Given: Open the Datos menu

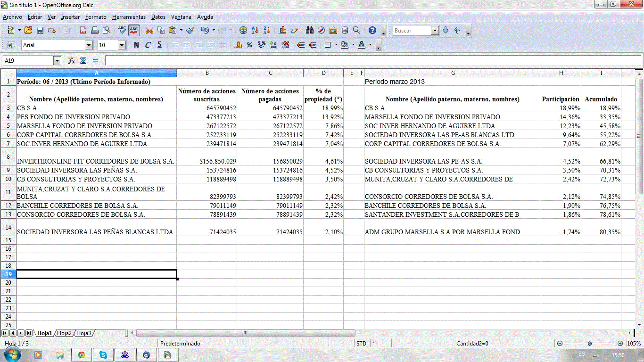Looking at the screenshot, I should (158, 17).
